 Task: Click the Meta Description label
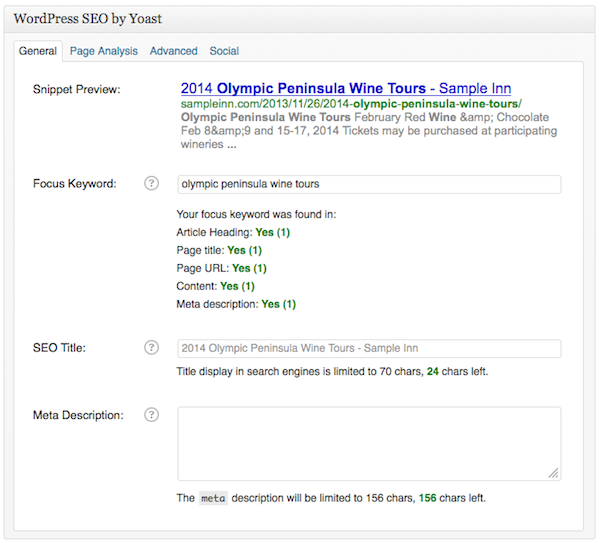coord(78,415)
